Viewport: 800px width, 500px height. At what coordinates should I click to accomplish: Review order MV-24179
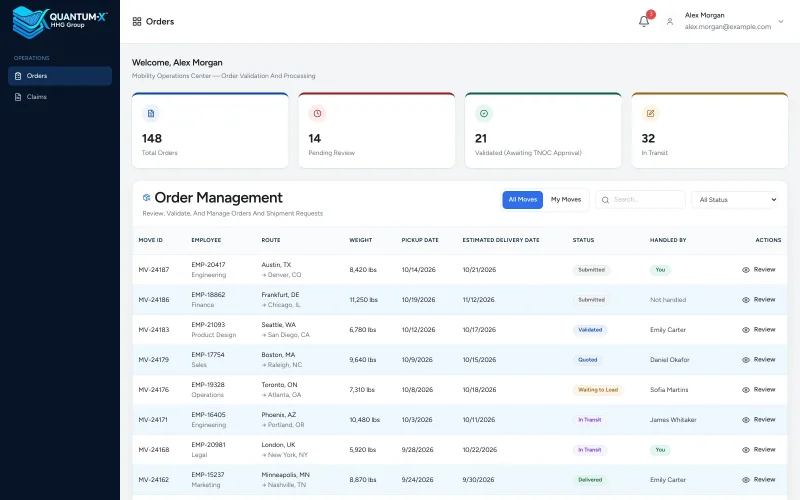tap(759, 360)
